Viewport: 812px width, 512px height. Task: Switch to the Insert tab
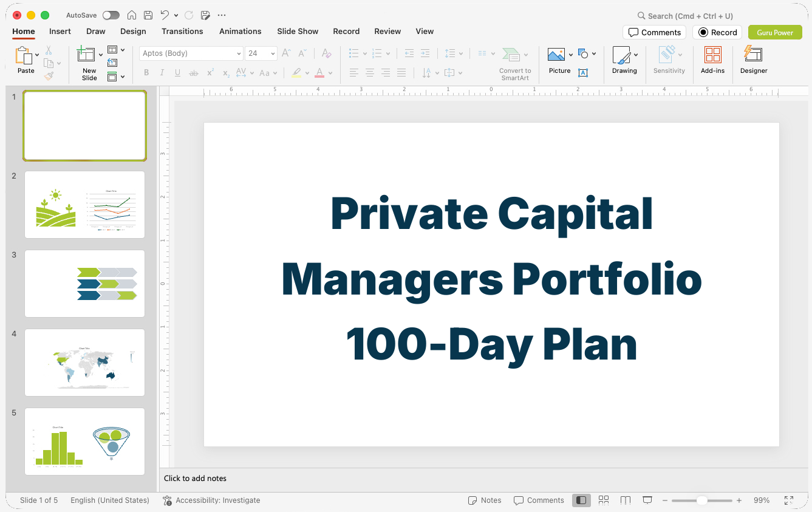click(60, 31)
